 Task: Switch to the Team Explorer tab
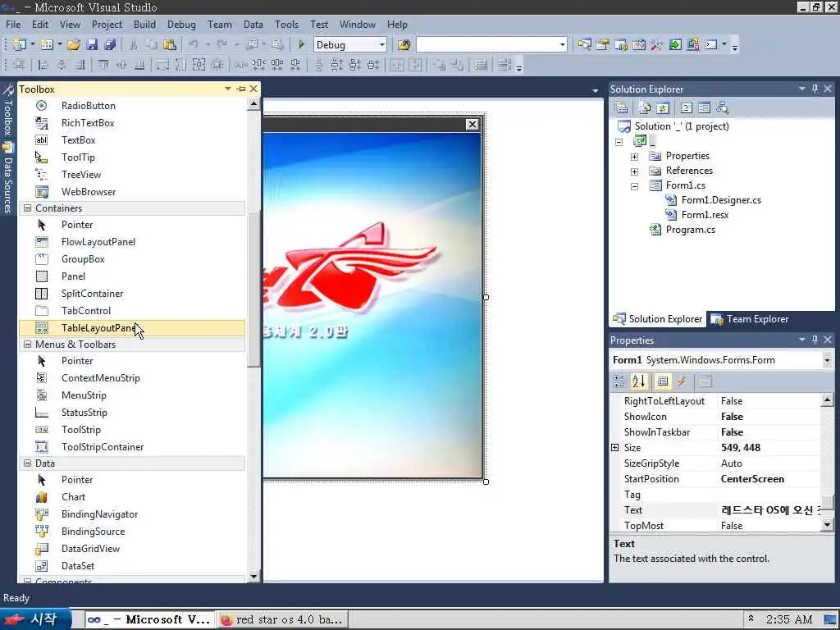(x=750, y=319)
